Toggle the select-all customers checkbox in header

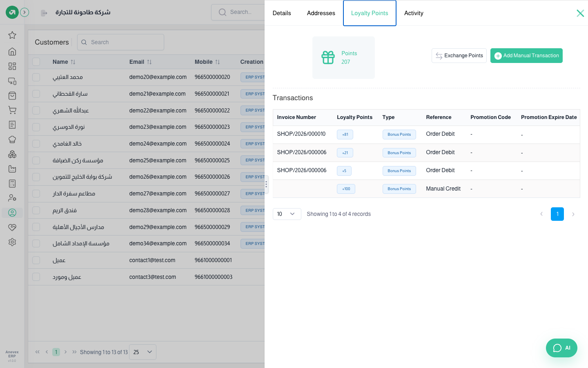click(36, 62)
